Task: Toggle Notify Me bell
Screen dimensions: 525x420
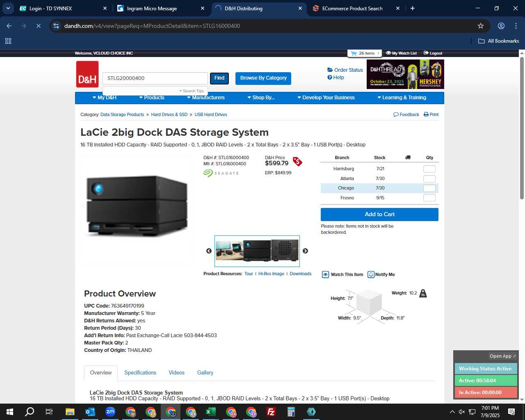Action: click(x=381, y=274)
